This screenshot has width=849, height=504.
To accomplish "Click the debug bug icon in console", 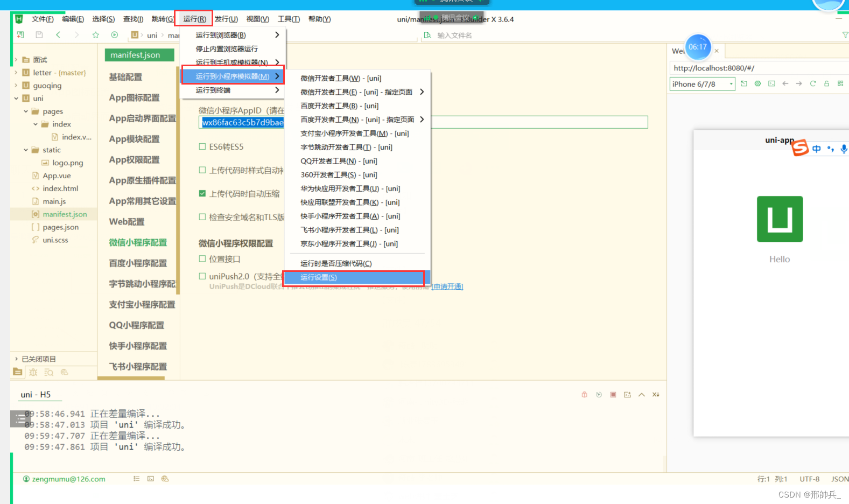I will 584,395.
